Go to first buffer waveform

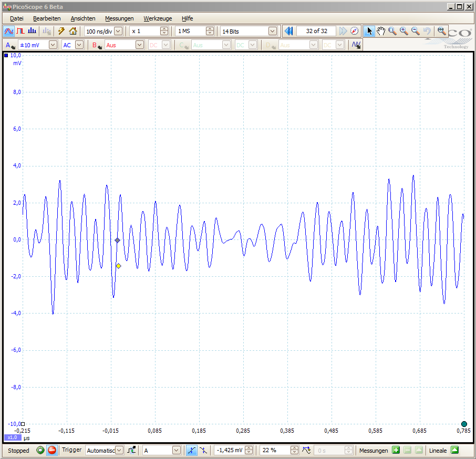(x=288, y=31)
